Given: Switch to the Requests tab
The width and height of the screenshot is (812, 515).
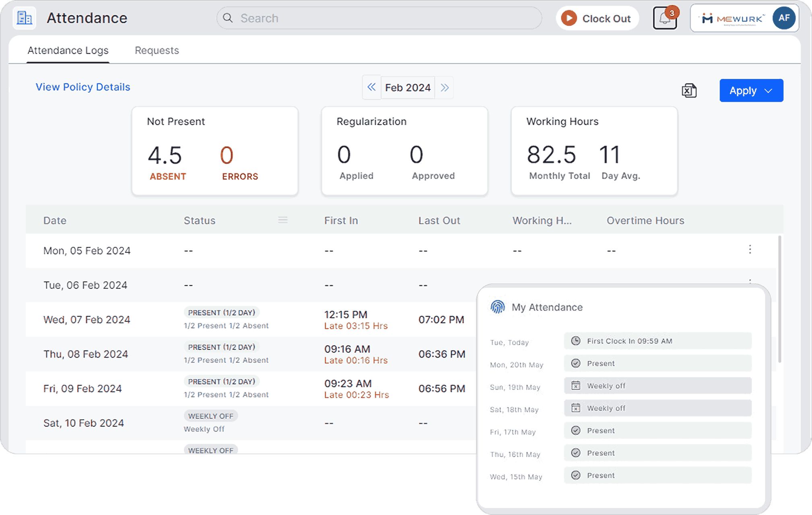Looking at the screenshot, I should pos(157,50).
